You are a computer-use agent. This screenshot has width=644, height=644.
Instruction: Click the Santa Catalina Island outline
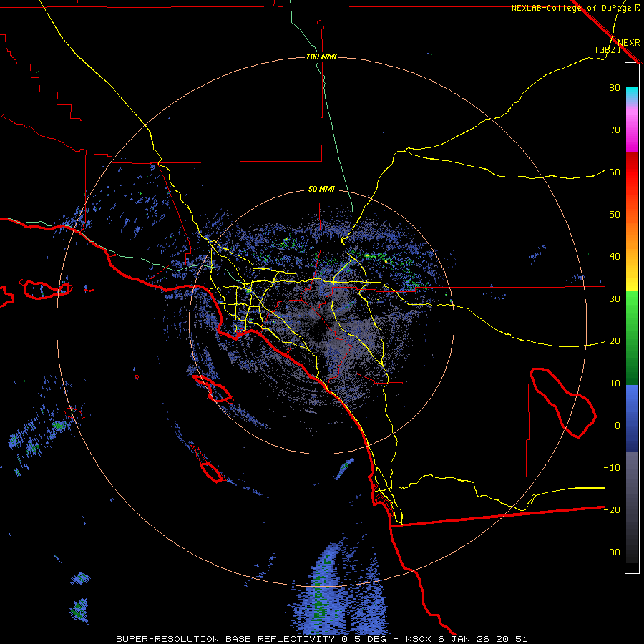[213, 388]
